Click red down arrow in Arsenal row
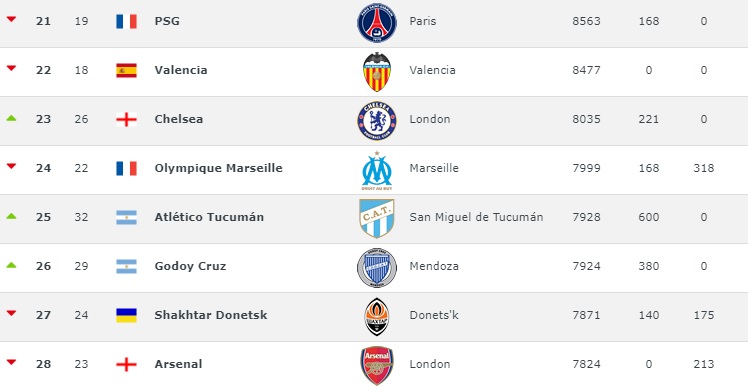The height and width of the screenshot is (386, 748). (x=11, y=362)
